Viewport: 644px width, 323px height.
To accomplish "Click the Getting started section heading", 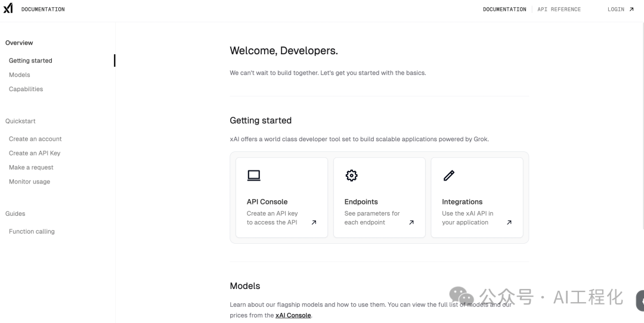I will coord(261,120).
